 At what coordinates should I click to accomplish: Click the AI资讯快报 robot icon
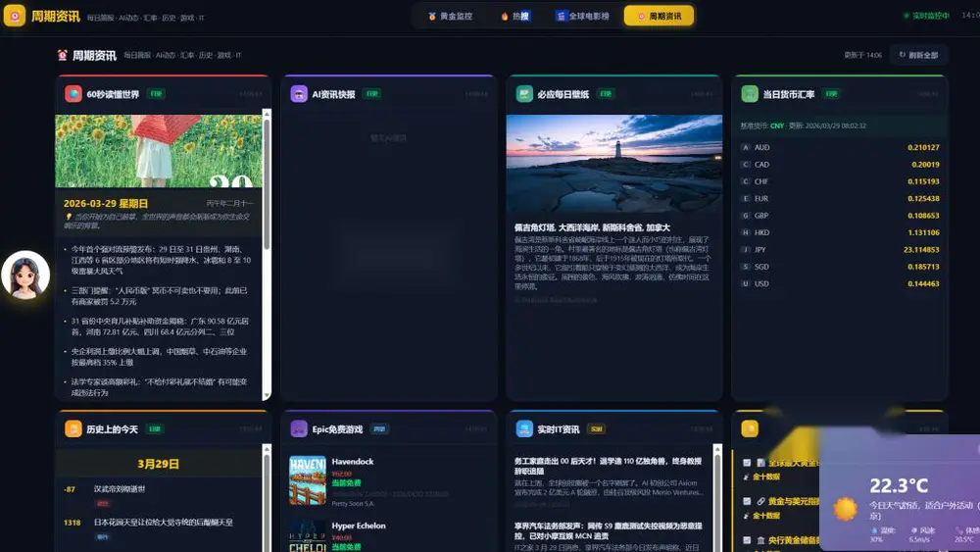point(299,94)
